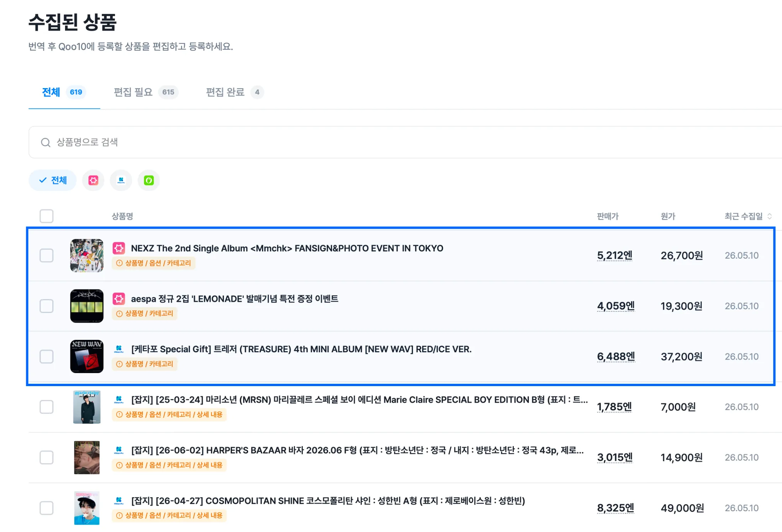782x532 pixels.
Task: Check the aespa LEMONADE row checkbox
Action: coord(47,306)
